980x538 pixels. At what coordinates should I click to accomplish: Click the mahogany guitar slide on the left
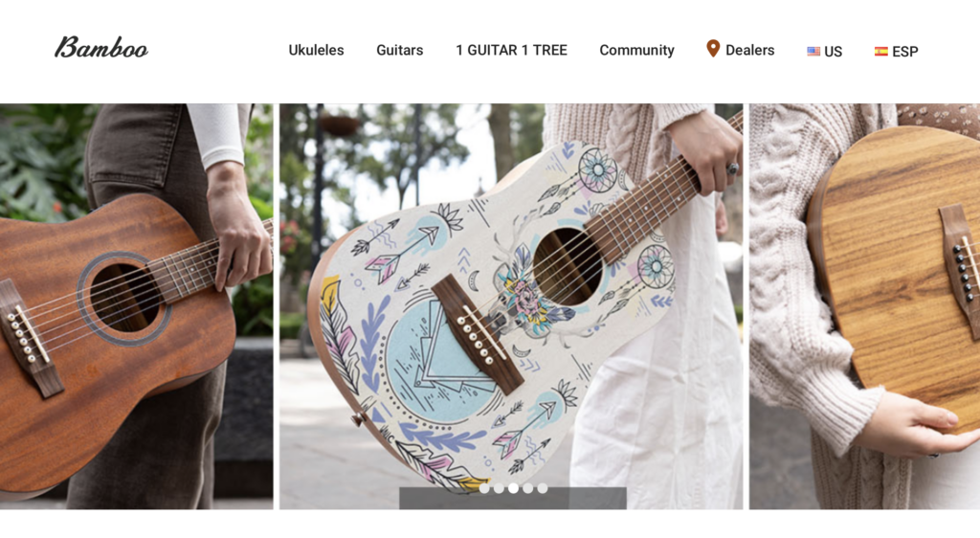136,306
